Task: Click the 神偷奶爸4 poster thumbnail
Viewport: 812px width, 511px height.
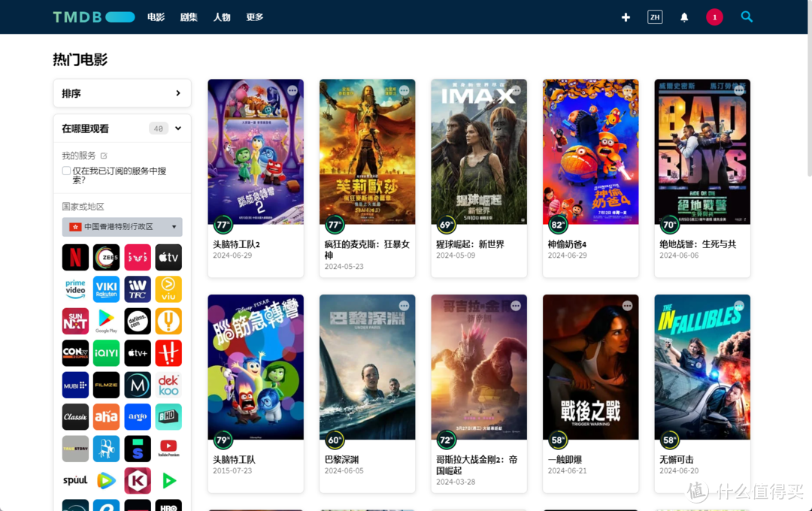Action: click(590, 152)
